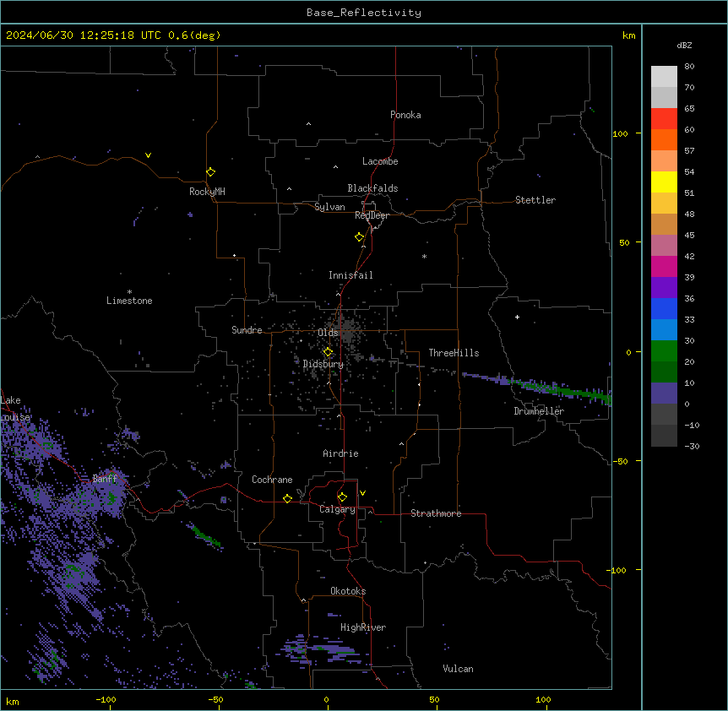Screen dimensions: 728x711
Task: Select the Sundre city label
Action: click(x=247, y=330)
